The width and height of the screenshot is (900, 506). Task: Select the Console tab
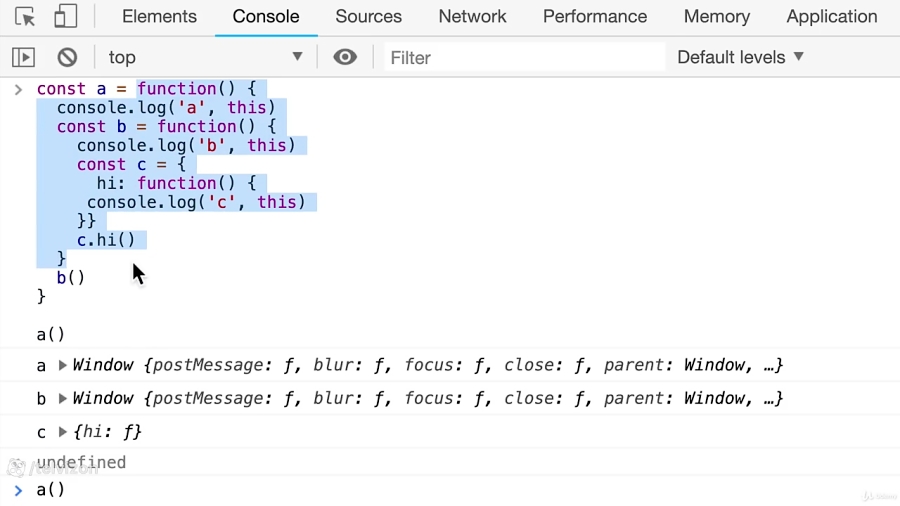[x=266, y=17]
